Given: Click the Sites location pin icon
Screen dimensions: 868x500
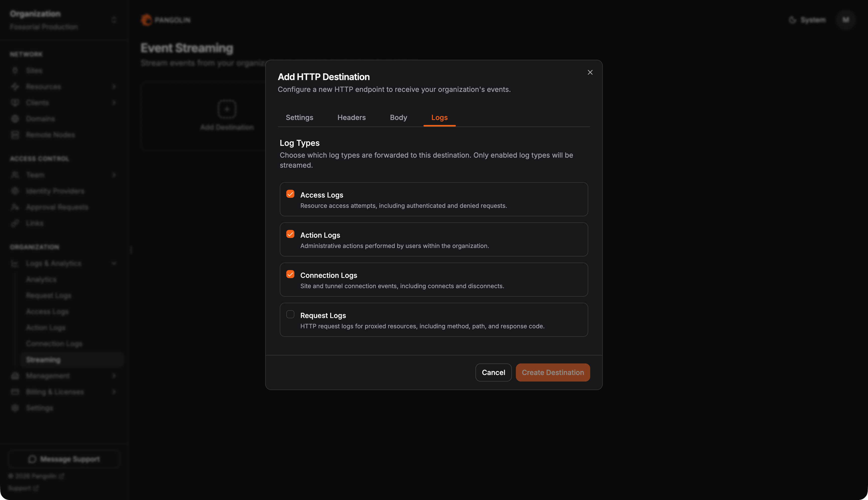Looking at the screenshot, I should coord(15,70).
